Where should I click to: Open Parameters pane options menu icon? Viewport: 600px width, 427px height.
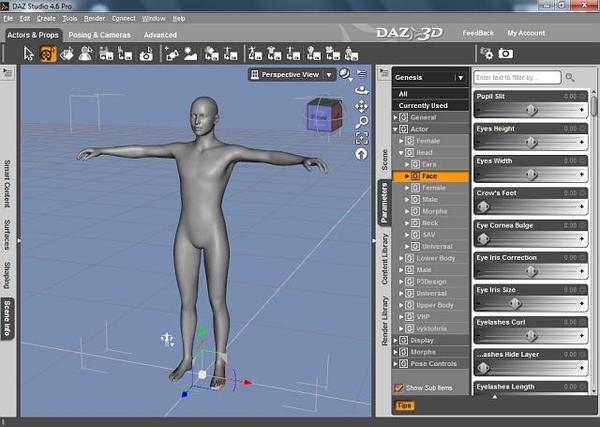pyautogui.click(x=384, y=73)
